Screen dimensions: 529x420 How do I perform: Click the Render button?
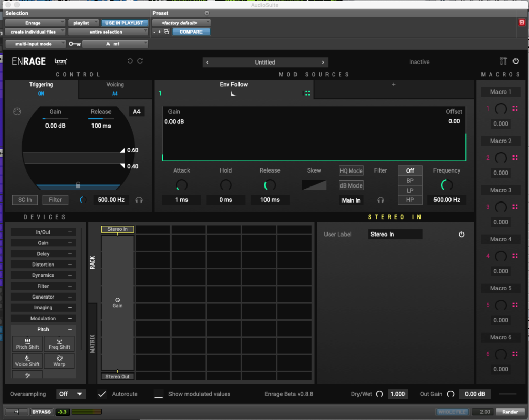[510, 412]
